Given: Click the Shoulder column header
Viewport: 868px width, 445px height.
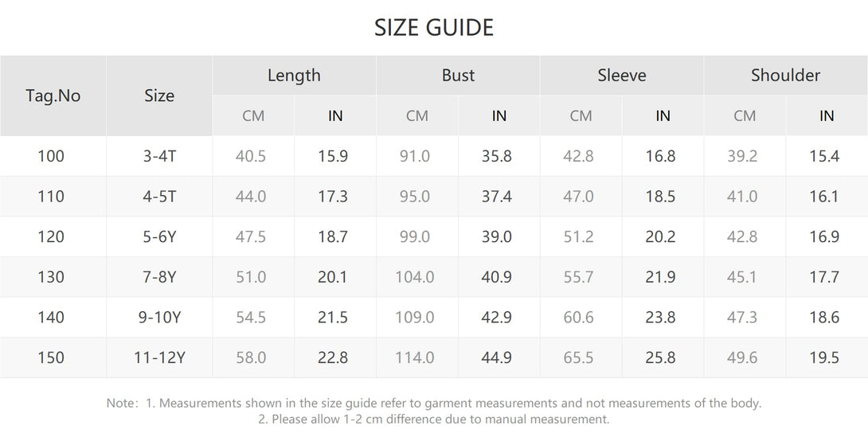Looking at the screenshot, I should [785, 76].
